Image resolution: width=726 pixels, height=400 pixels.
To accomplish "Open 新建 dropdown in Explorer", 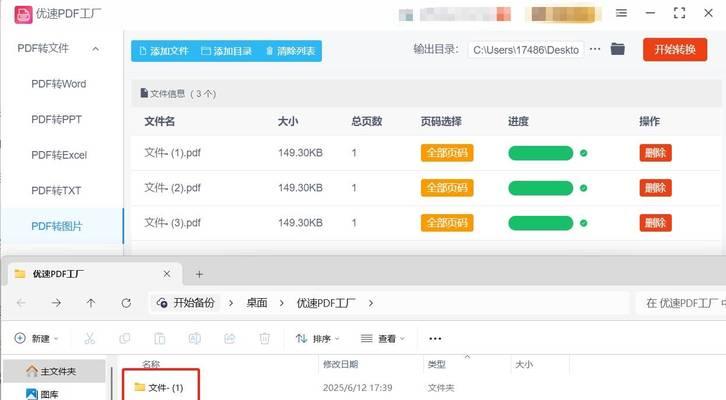I will click(37, 338).
